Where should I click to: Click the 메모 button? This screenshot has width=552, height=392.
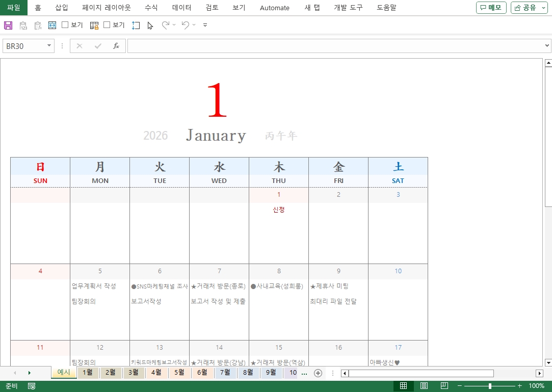[x=491, y=8]
